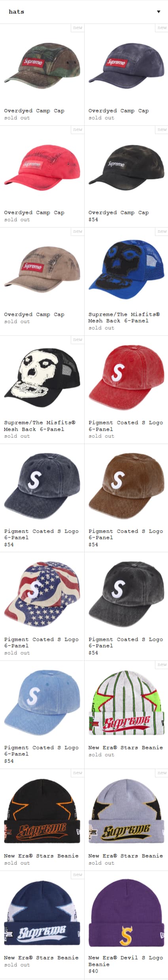Open the navy Pigment Coated S Logo cap

pyautogui.click(x=42, y=485)
